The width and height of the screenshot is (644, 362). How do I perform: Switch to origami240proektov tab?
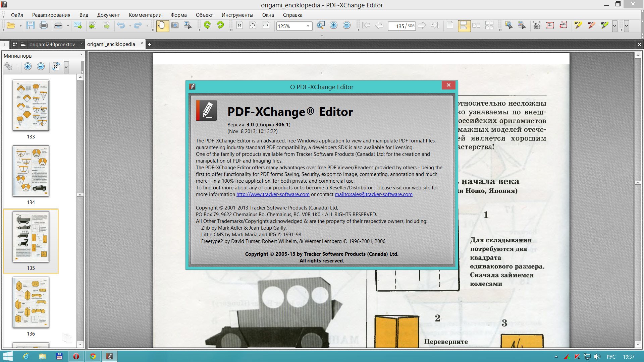click(52, 44)
